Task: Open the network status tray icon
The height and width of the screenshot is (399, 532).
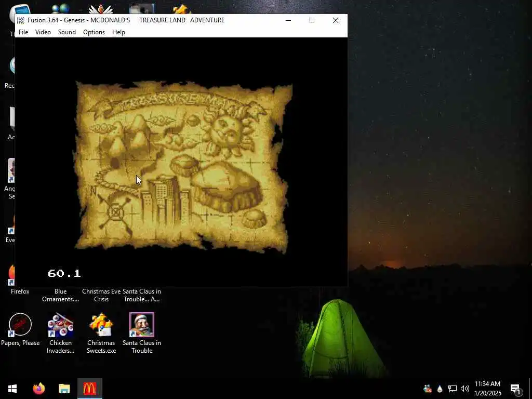Action: click(453, 389)
